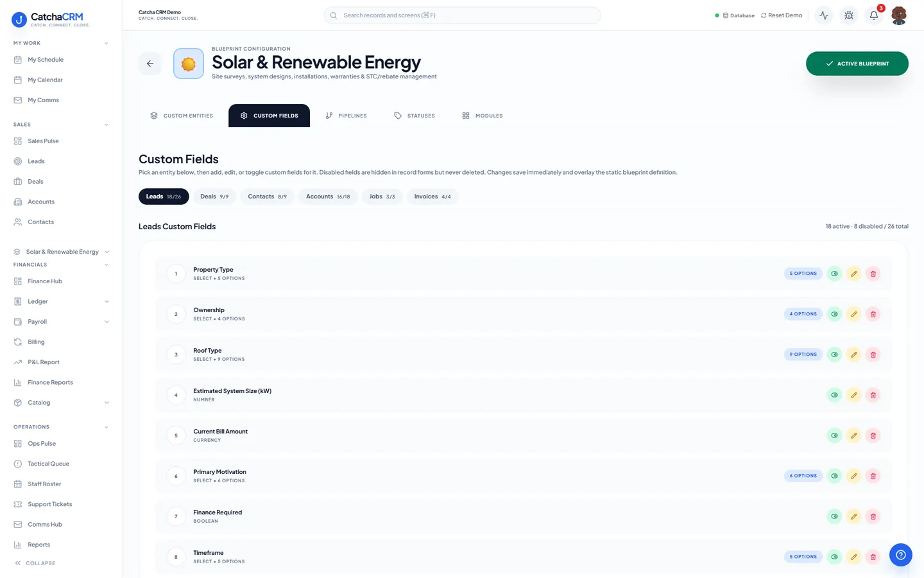Toggle visibility of Roof Type field
Screen dimensions: 924x578
point(834,355)
